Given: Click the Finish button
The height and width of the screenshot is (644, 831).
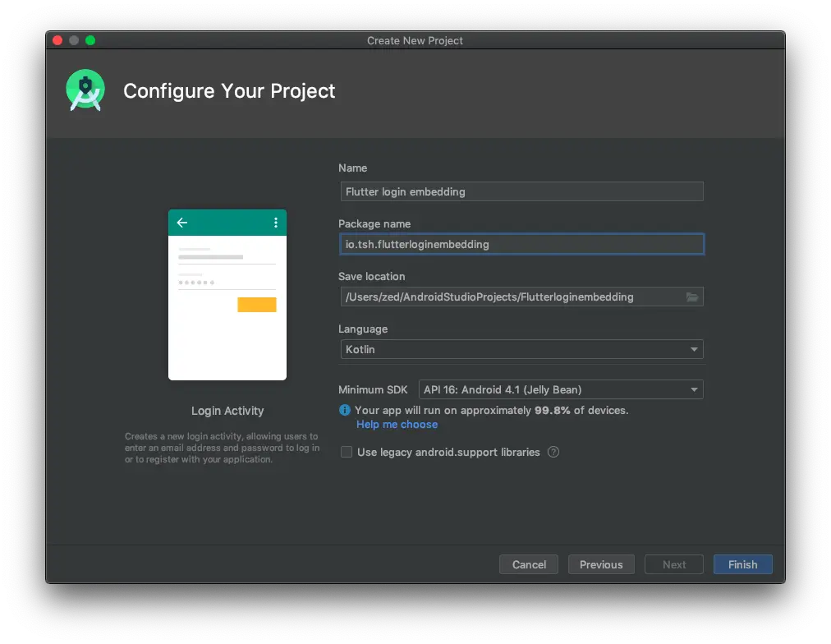Looking at the screenshot, I should click(741, 564).
